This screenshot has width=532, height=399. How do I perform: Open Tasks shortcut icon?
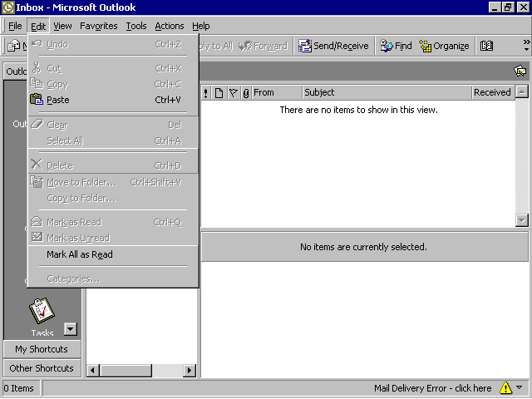42,311
